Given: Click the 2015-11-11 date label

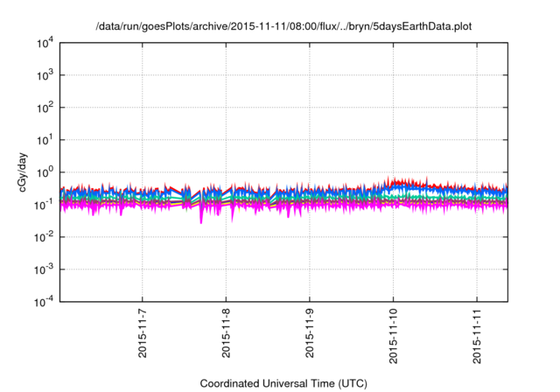Looking at the screenshot, I should click(x=477, y=336).
